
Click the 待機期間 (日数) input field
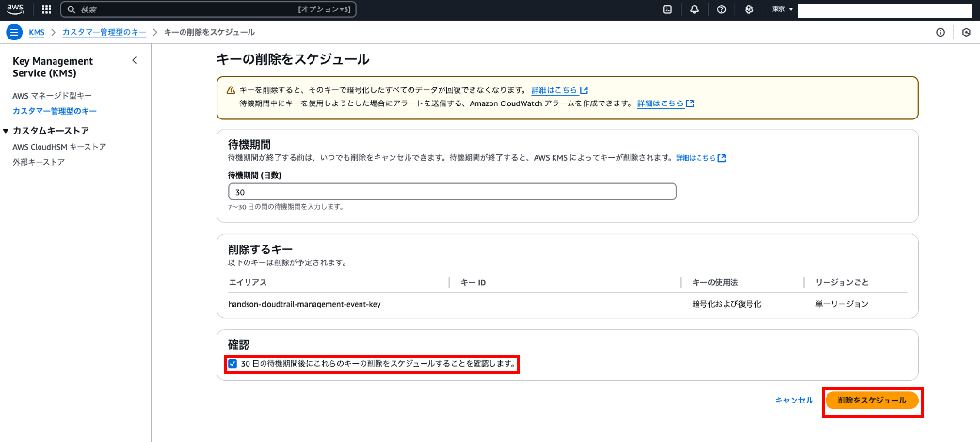pos(453,192)
